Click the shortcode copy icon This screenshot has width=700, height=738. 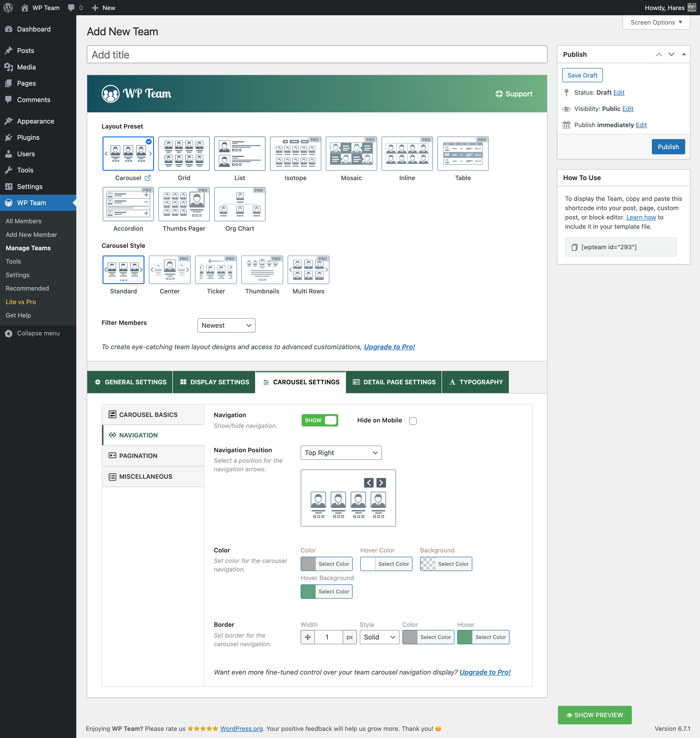[574, 247]
